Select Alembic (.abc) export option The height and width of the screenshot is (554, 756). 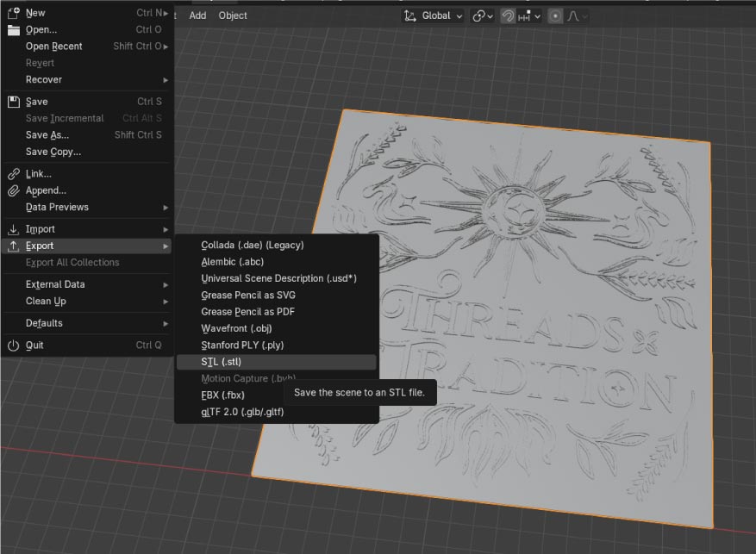click(276, 262)
